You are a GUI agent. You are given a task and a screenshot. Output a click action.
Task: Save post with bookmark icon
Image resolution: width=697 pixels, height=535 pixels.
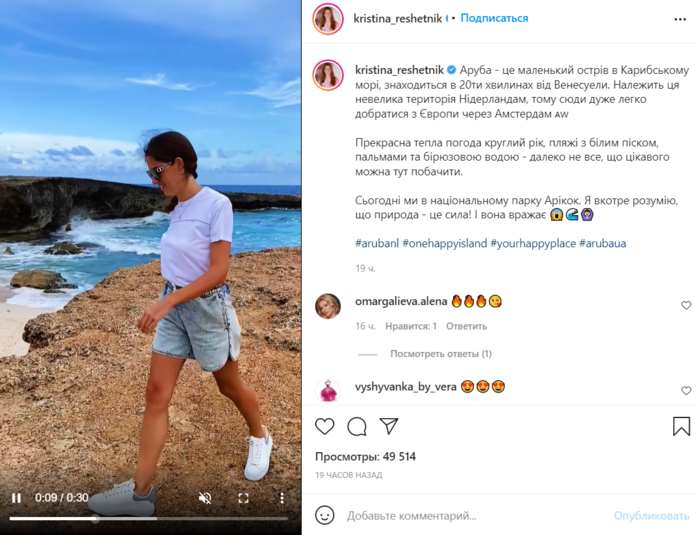click(x=681, y=426)
